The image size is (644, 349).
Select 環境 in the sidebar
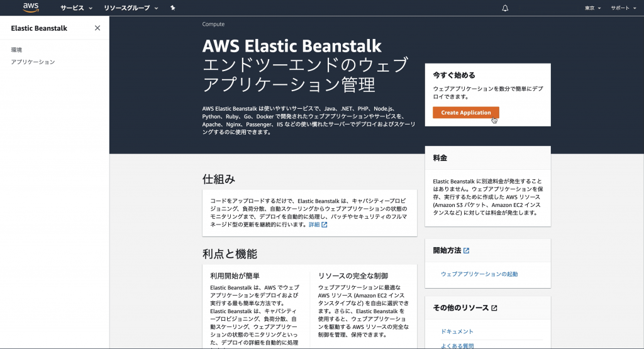(x=16, y=50)
